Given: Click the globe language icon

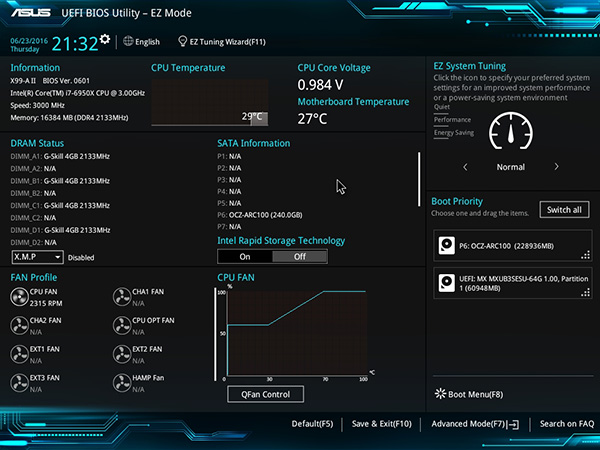Looking at the screenshot, I should 128,41.
